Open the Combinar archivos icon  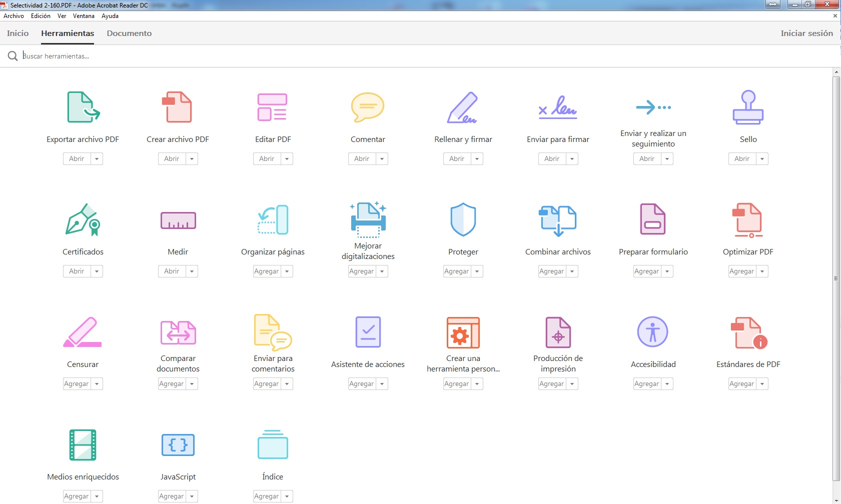[x=558, y=220]
